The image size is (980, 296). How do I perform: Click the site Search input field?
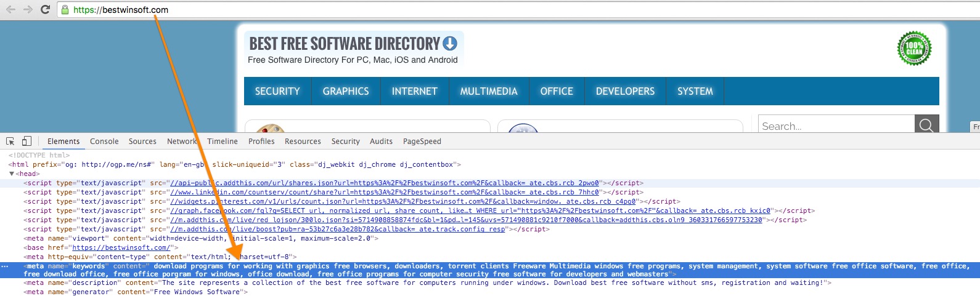click(x=836, y=125)
